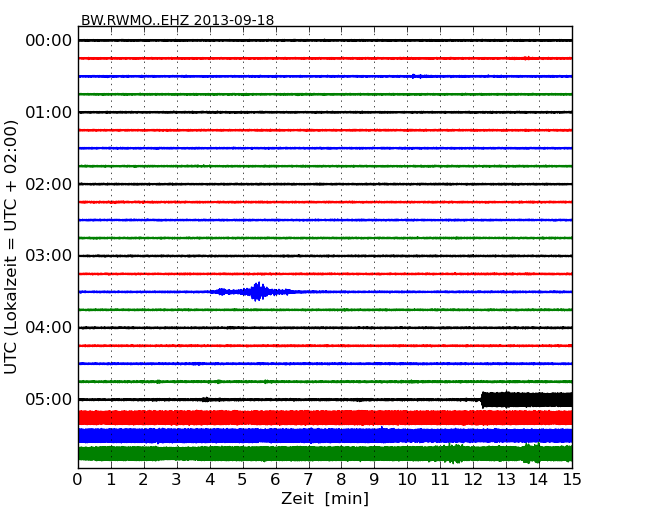Click the thick green 05:45 trace
The height and width of the screenshot is (520, 650).
click(325, 454)
